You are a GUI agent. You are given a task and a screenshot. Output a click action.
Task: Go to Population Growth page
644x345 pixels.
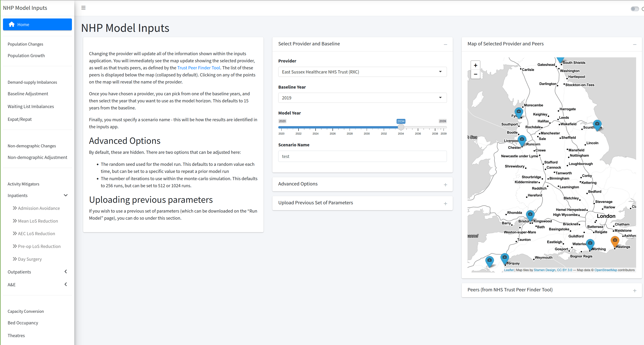coord(26,55)
